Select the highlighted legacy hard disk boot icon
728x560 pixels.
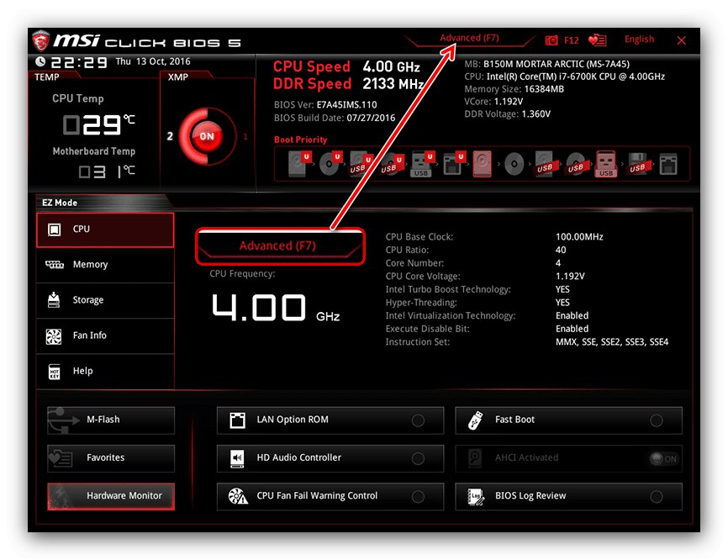pos(483,163)
